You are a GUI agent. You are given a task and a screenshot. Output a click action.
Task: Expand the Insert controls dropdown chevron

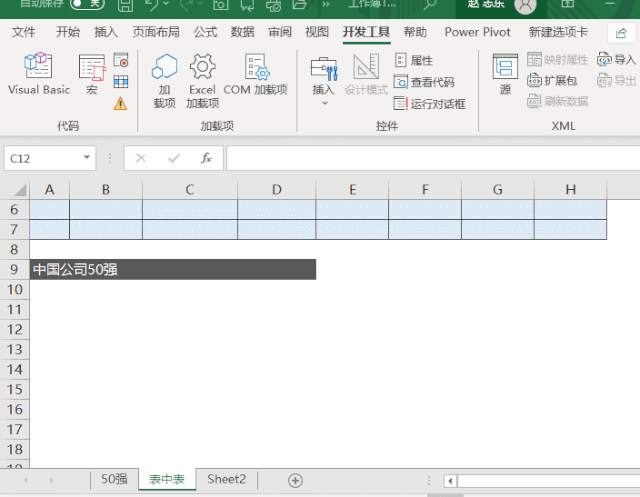coord(324,103)
